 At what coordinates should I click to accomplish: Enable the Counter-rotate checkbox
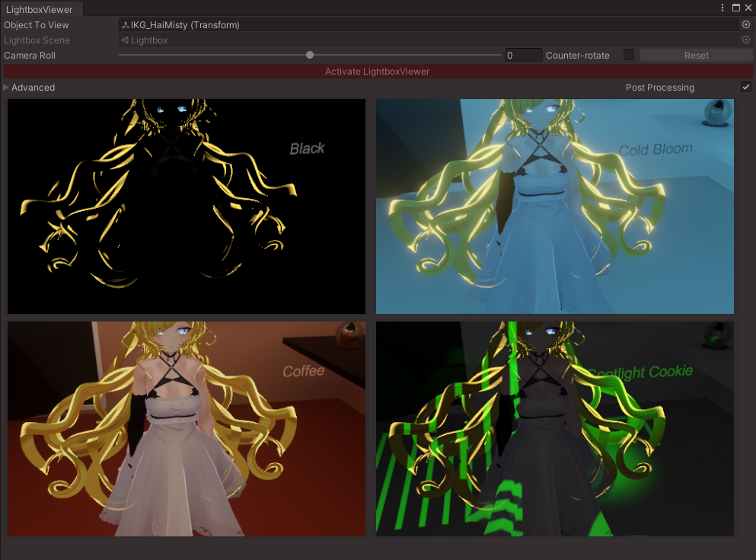click(630, 55)
